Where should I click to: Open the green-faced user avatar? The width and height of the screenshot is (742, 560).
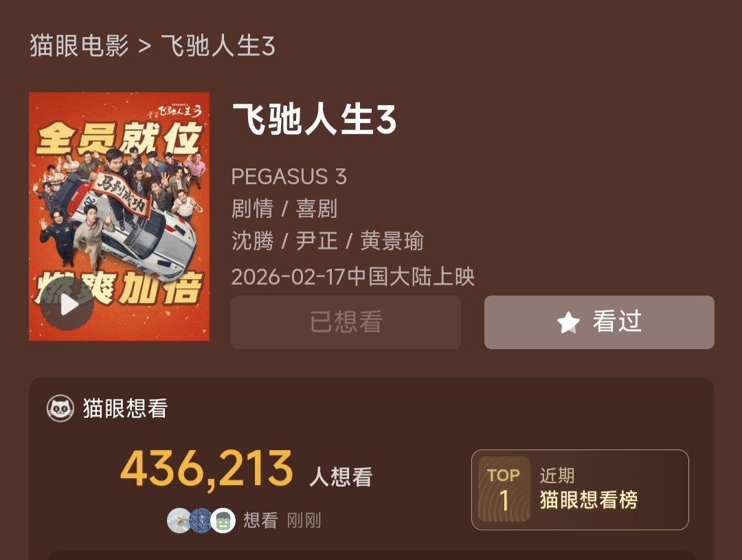click(x=223, y=520)
